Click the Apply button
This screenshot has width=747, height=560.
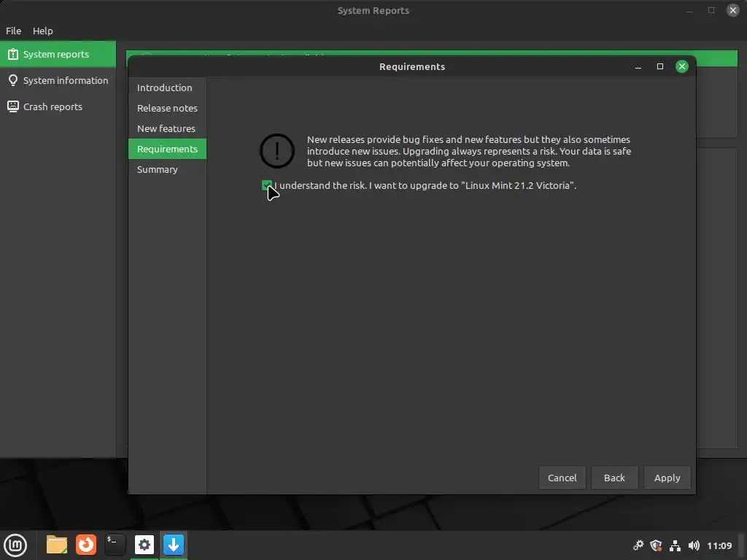tap(667, 478)
